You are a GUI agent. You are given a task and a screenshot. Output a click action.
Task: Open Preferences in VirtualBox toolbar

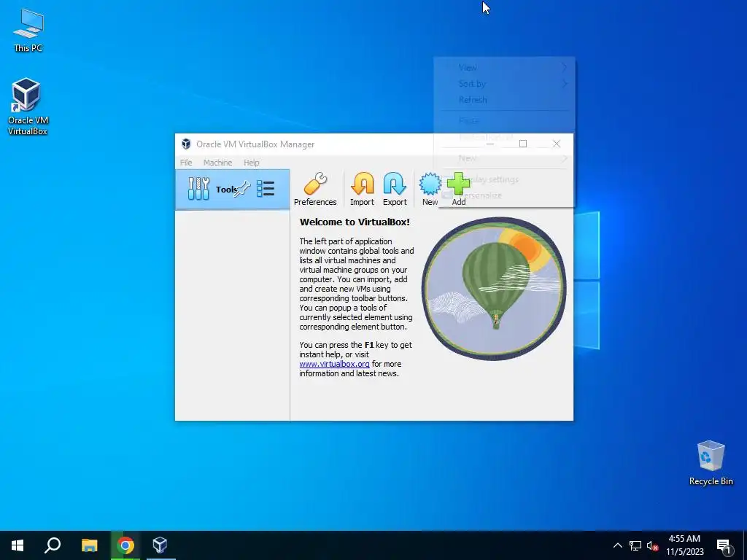(315, 189)
